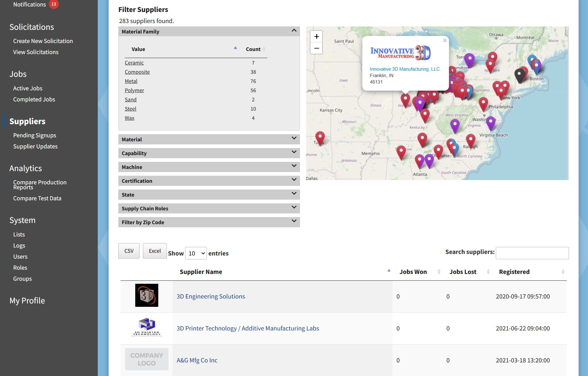Open system Logs page

(19, 245)
